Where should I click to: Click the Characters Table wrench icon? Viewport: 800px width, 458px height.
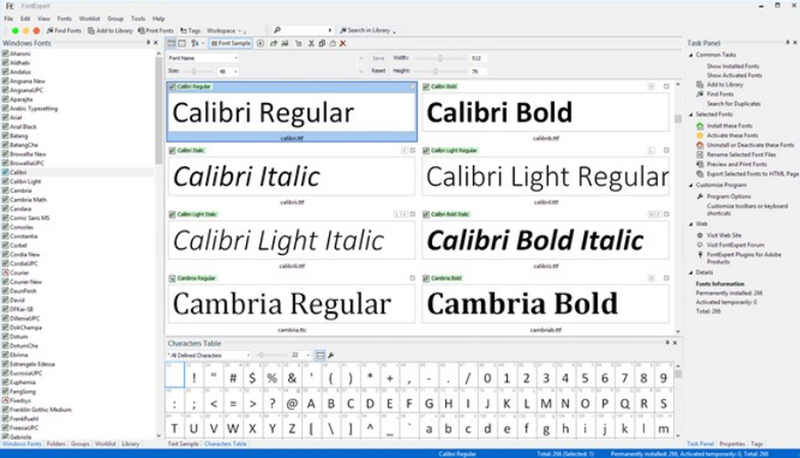coord(331,355)
